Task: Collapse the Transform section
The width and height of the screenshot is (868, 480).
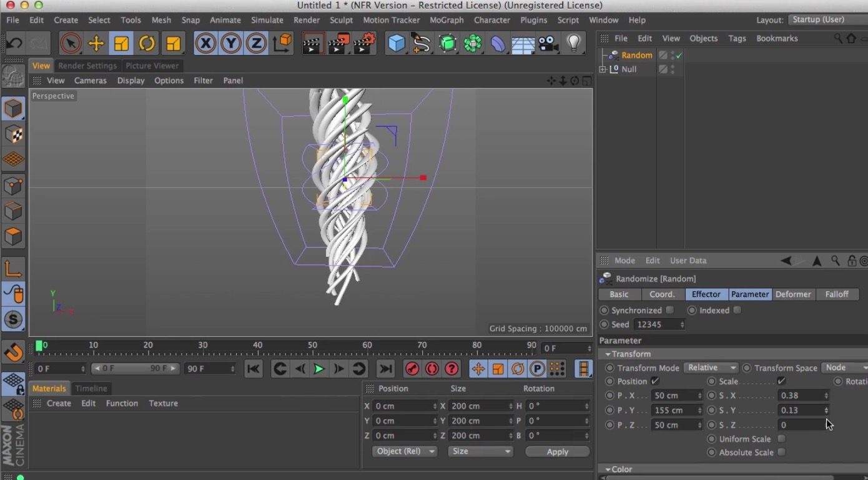Action: 608,354
